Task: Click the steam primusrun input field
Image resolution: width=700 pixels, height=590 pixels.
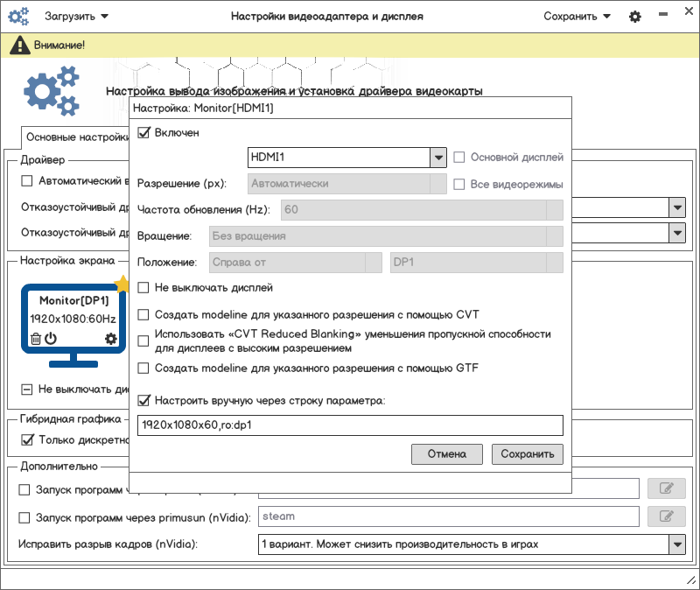Action: tap(449, 516)
